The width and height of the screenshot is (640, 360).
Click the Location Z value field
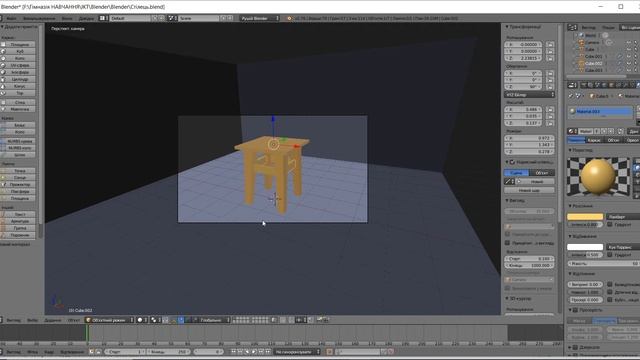coord(524,58)
